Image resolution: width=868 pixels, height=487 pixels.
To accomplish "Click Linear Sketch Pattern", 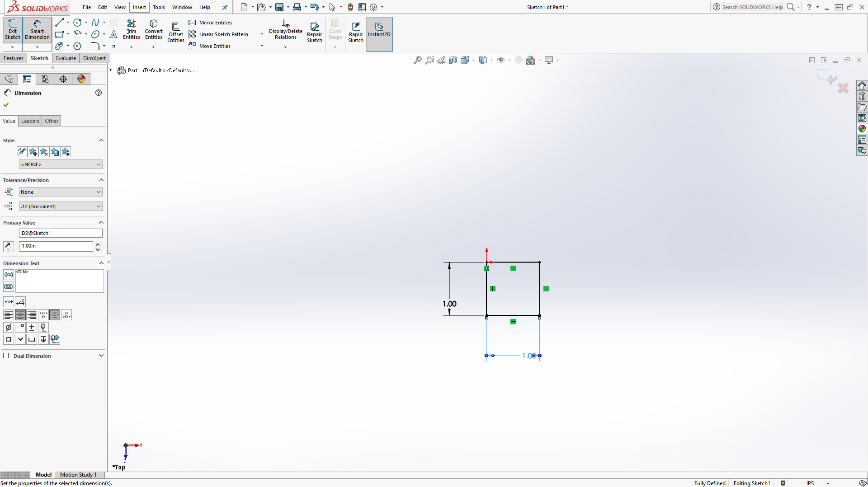I will pos(219,34).
